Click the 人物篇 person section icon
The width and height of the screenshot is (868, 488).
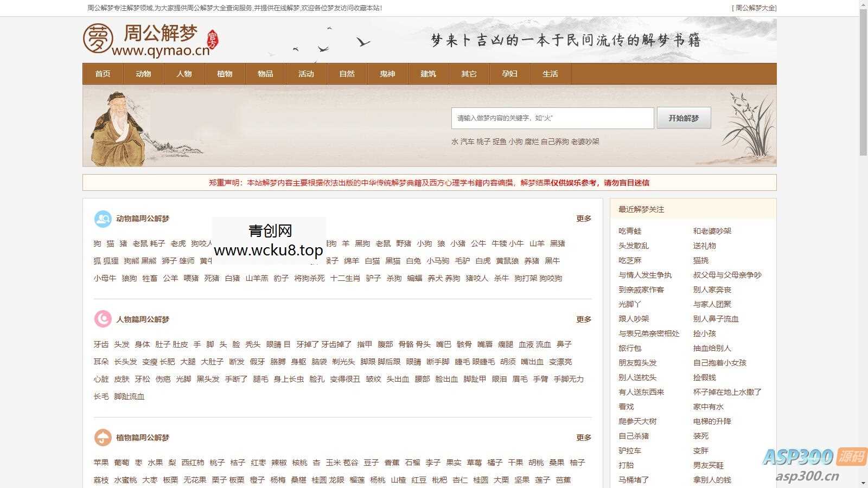103,319
